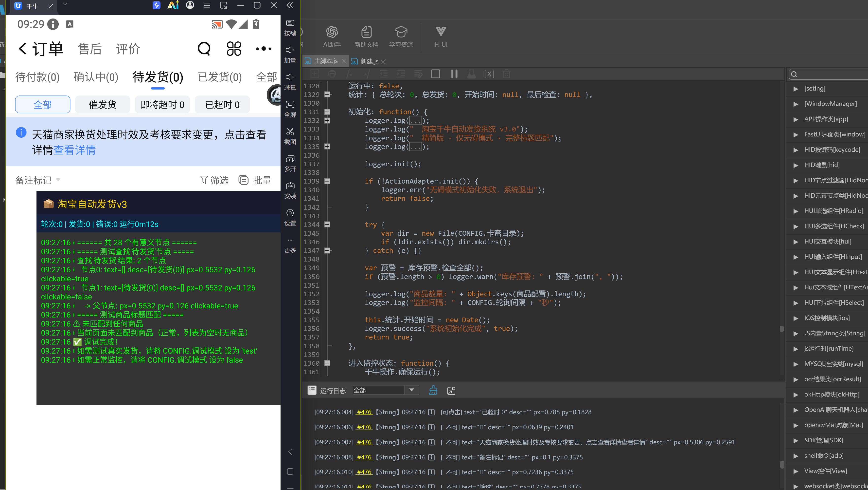Toggle the 已超时 0 filter chip
868x490 pixels.
(x=222, y=105)
